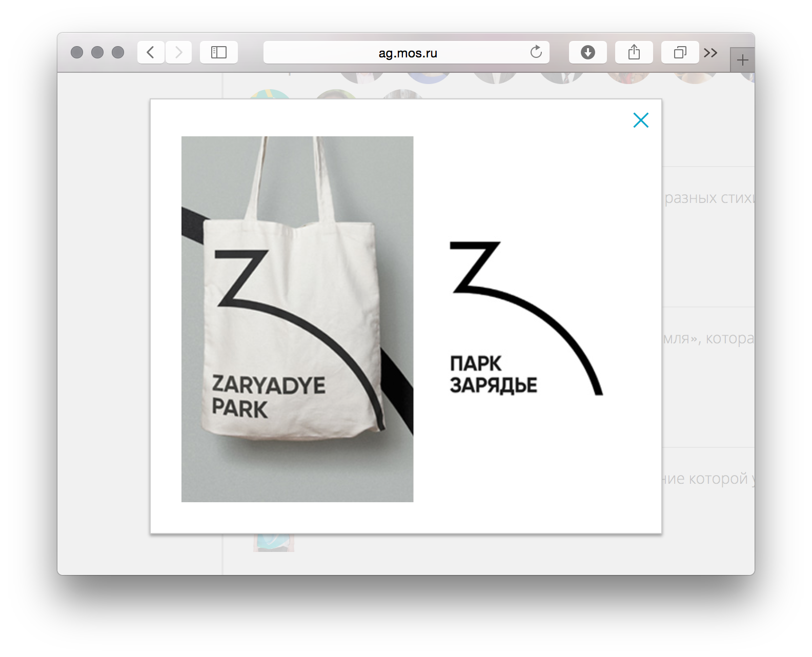Close the Safari window
This screenshot has height=657, width=812.
(x=77, y=52)
